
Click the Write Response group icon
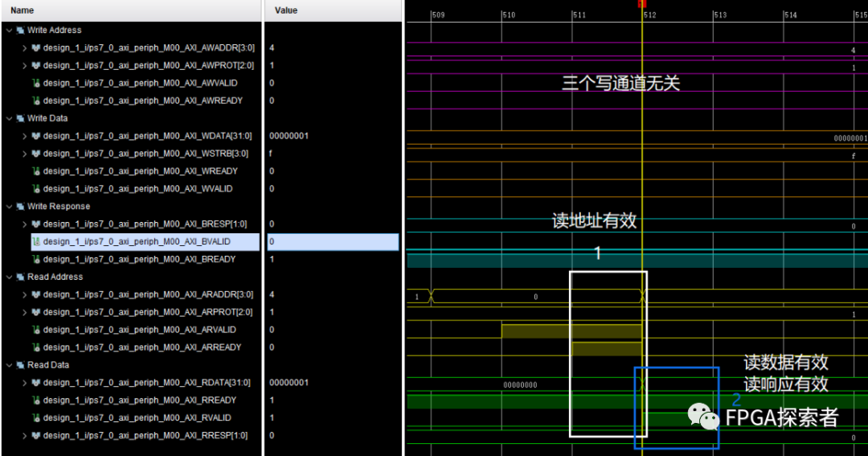[20, 206]
